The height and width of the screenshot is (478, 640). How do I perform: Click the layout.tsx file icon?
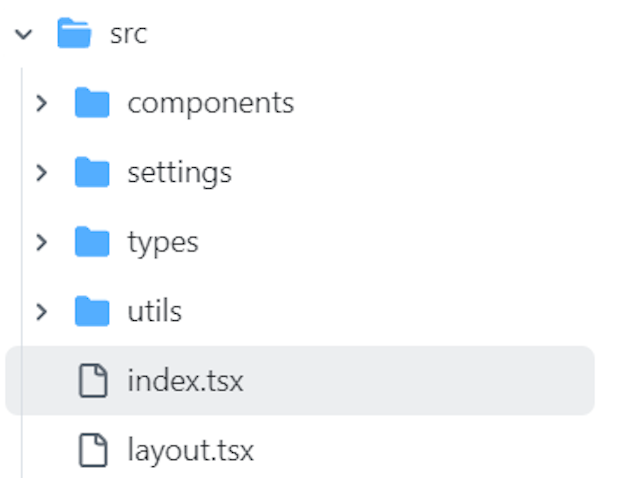(93, 450)
